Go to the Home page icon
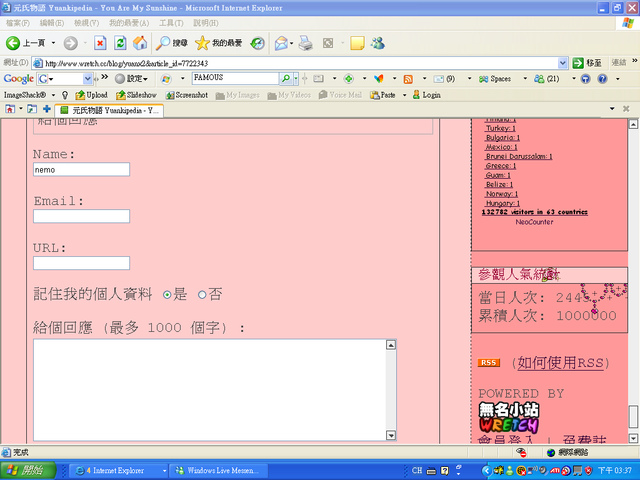This screenshot has width=640, height=480. coord(140,43)
